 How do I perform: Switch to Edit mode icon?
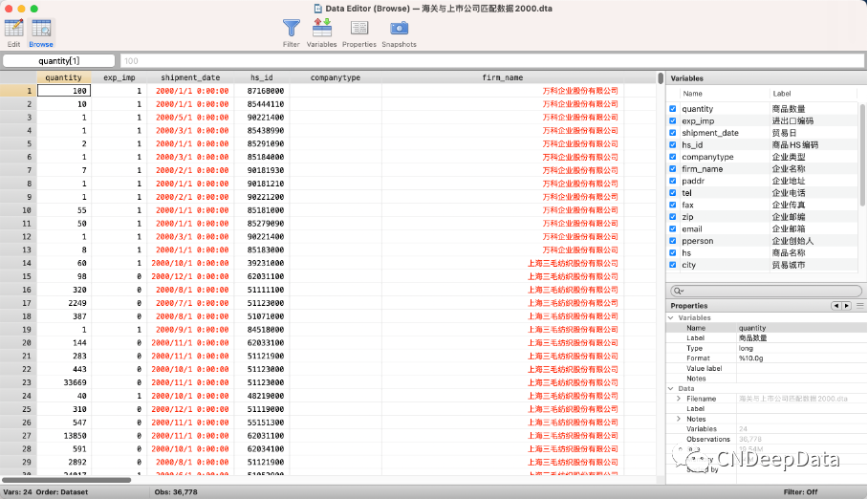coord(13,28)
